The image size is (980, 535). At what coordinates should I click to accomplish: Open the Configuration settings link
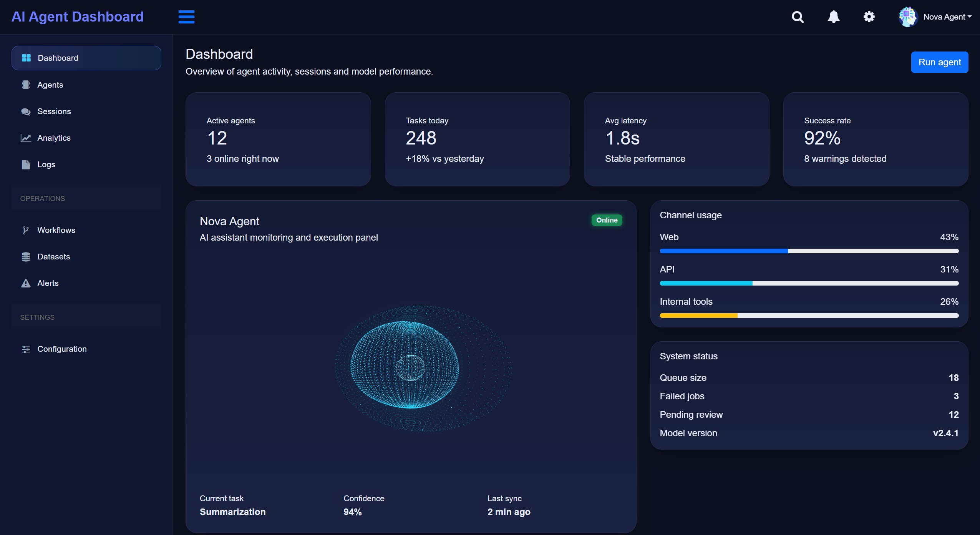pyautogui.click(x=62, y=349)
